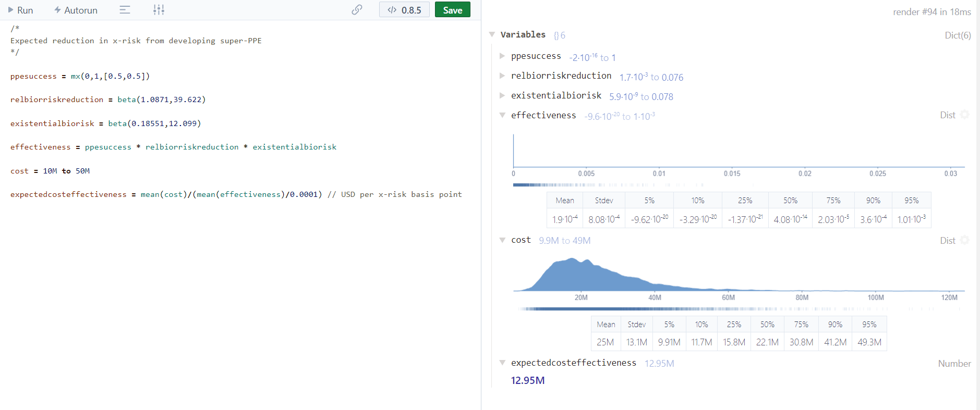Open the settings sliders icon
Image resolution: width=980 pixels, height=410 pixels.
159,10
